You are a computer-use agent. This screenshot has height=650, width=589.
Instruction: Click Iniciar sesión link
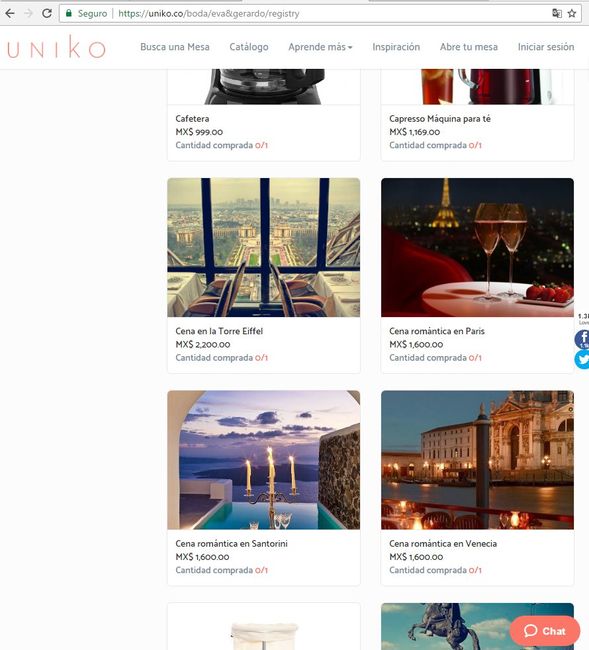point(545,47)
